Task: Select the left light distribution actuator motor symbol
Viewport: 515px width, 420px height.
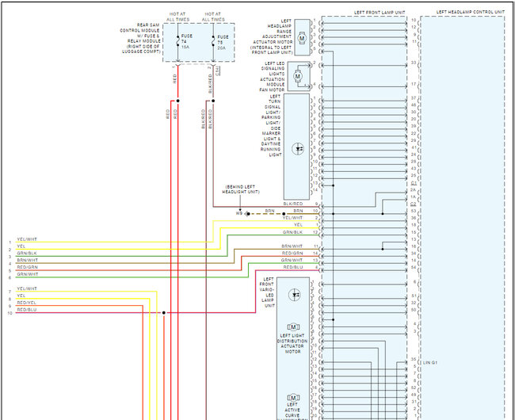Action: tap(293, 326)
